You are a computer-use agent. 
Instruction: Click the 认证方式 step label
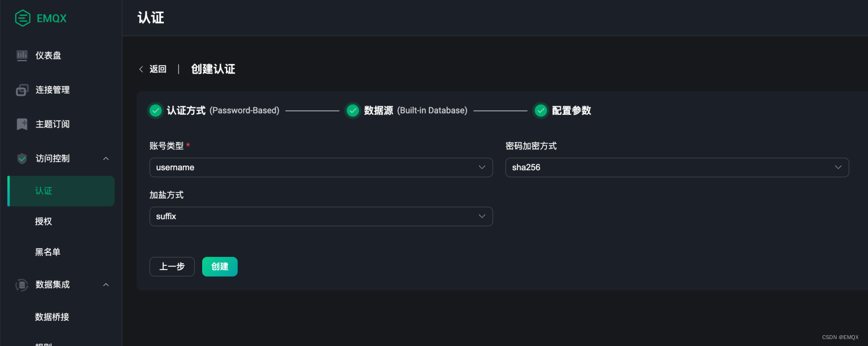186,110
